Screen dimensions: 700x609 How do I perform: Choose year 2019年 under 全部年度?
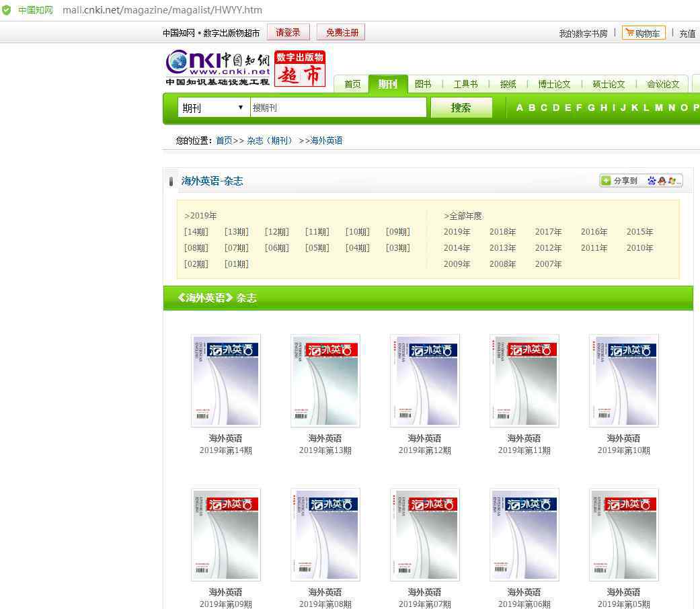pos(457,231)
